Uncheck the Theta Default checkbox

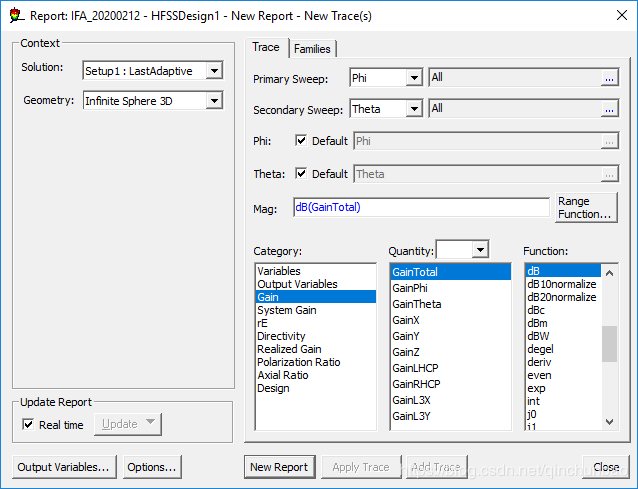tap(301, 174)
